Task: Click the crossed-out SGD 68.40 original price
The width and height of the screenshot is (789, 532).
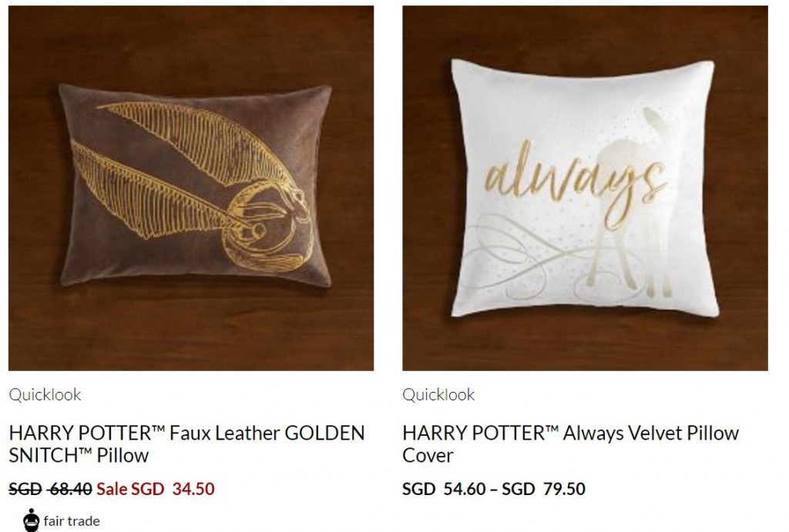Action: (x=50, y=489)
